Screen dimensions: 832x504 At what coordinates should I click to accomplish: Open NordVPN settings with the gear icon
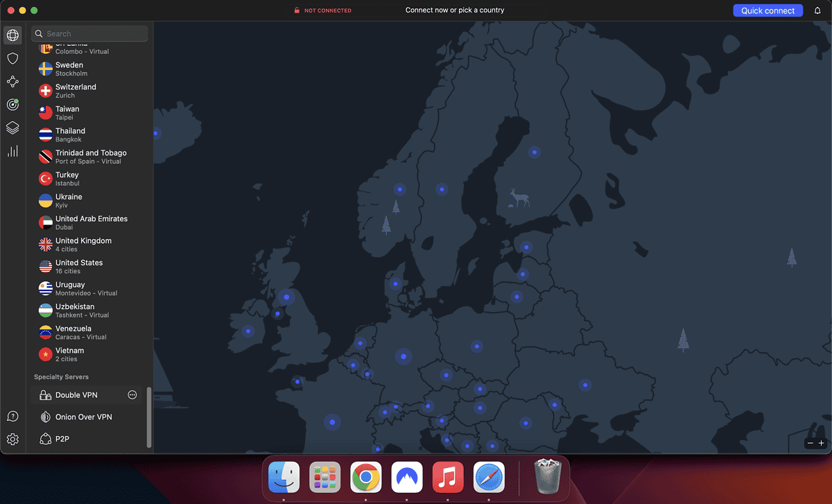pos(12,439)
